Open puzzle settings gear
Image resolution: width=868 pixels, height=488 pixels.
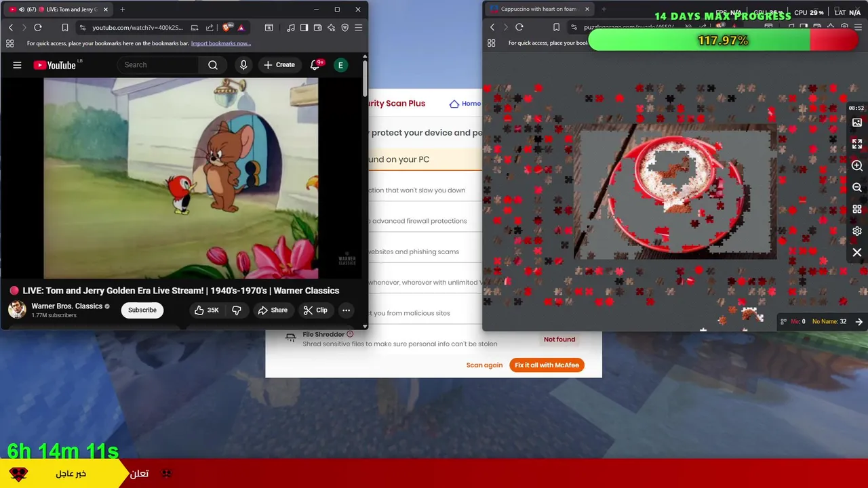[857, 231]
